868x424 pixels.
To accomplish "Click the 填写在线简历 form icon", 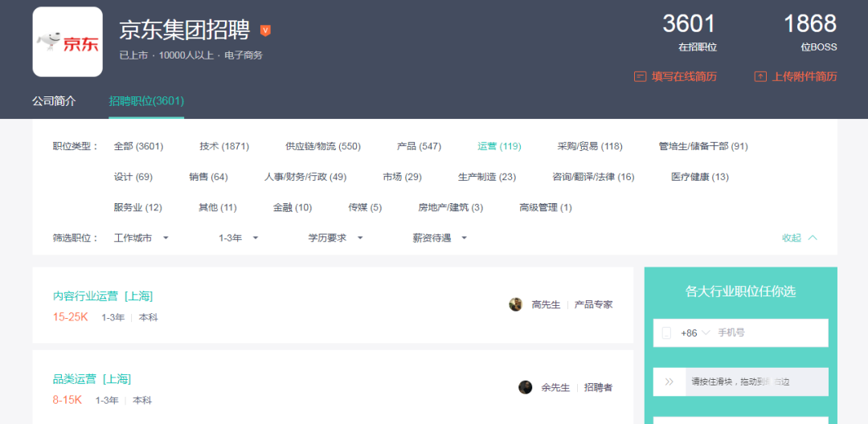I will click(640, 76).
